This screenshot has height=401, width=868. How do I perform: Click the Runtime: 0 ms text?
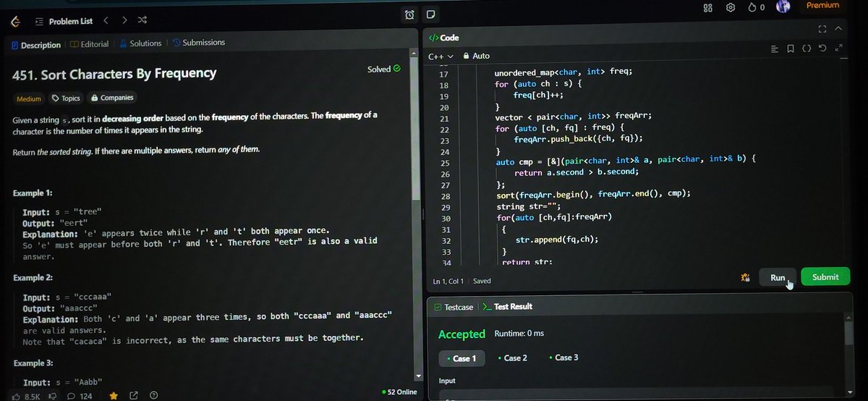pos(519,334)
